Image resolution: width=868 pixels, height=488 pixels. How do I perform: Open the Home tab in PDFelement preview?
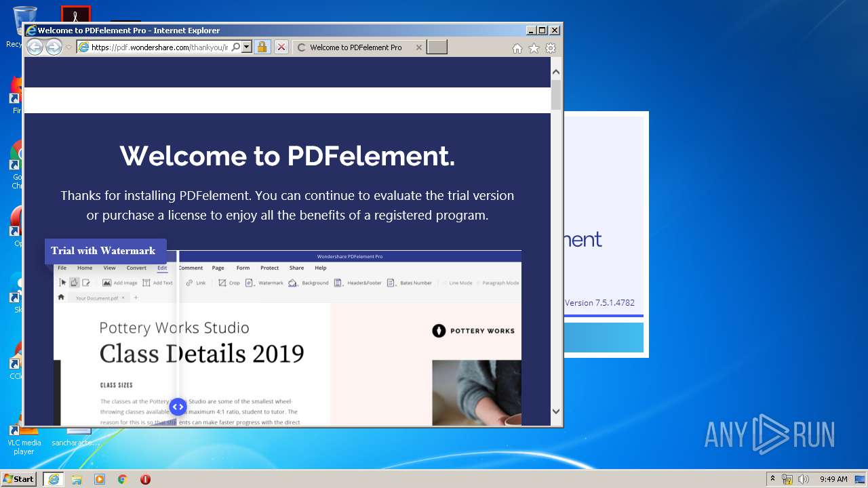pos(85,268)
